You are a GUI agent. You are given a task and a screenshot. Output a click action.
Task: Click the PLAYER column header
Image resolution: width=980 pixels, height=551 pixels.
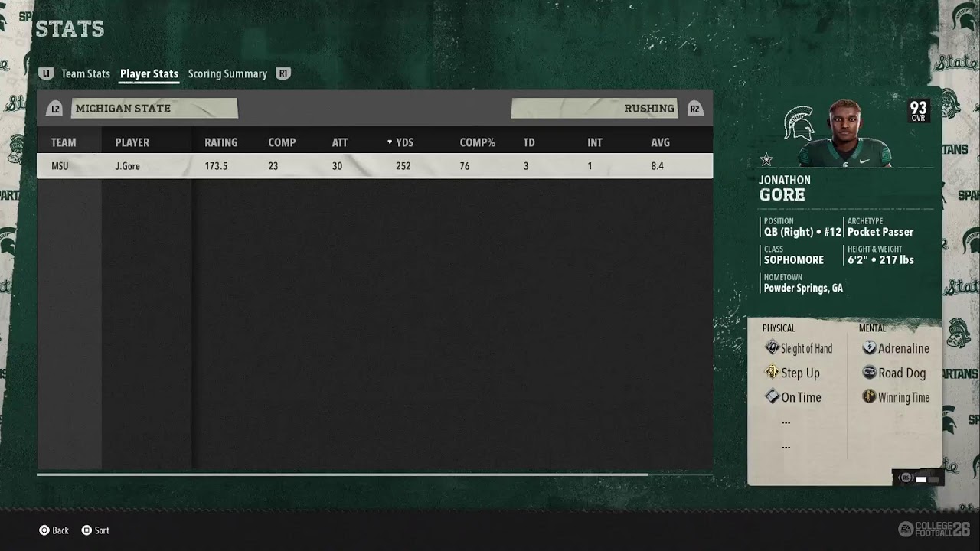coord(132,142)
